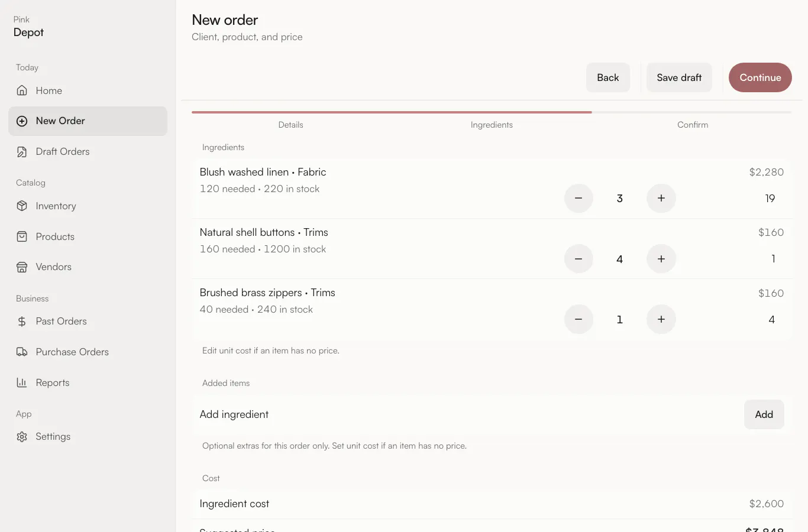Open Settings page

coord(88,437)
